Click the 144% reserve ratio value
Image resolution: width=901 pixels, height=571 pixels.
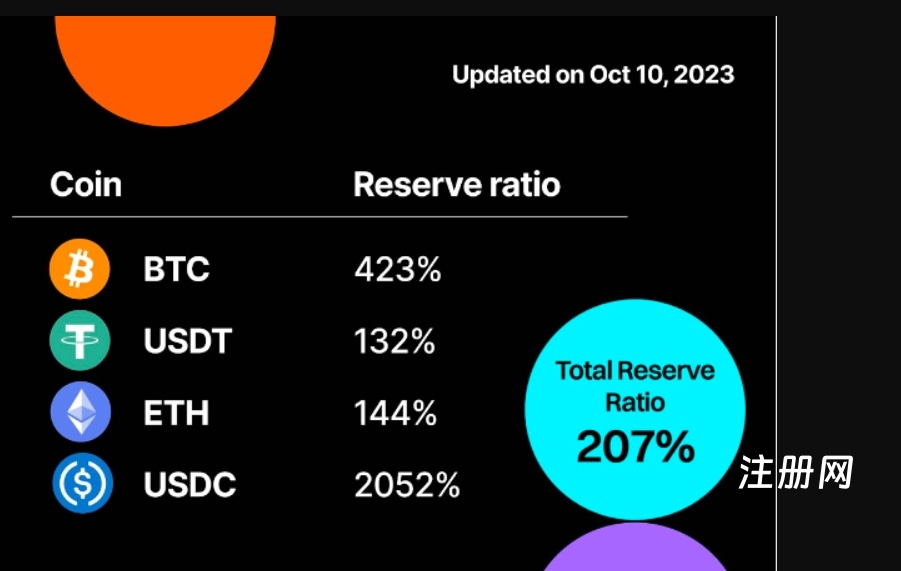[395, 414]
